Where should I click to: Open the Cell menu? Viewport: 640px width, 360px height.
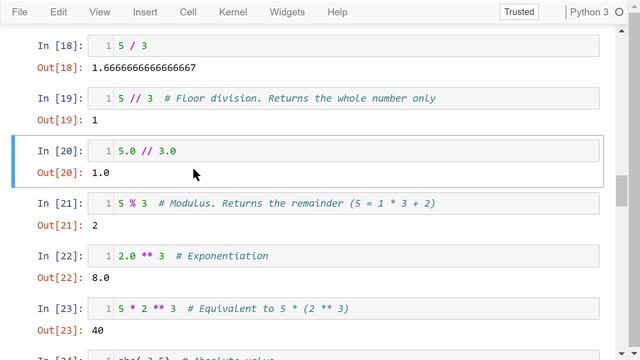point(188,12)
